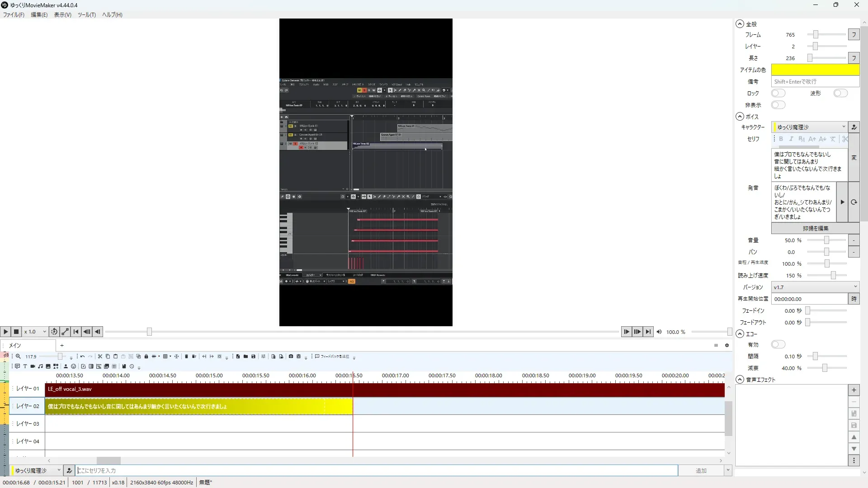Click the 追加 button at the bottom

coord(701,470)
